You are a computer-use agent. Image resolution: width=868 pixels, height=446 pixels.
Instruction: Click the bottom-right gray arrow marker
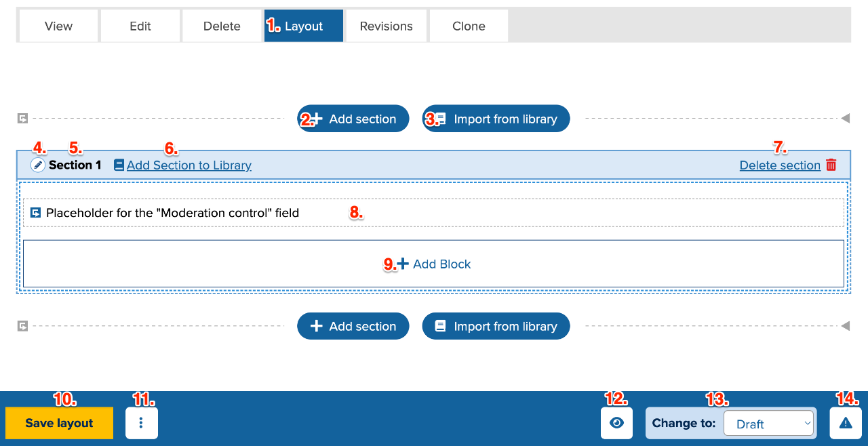coord(845,326)
